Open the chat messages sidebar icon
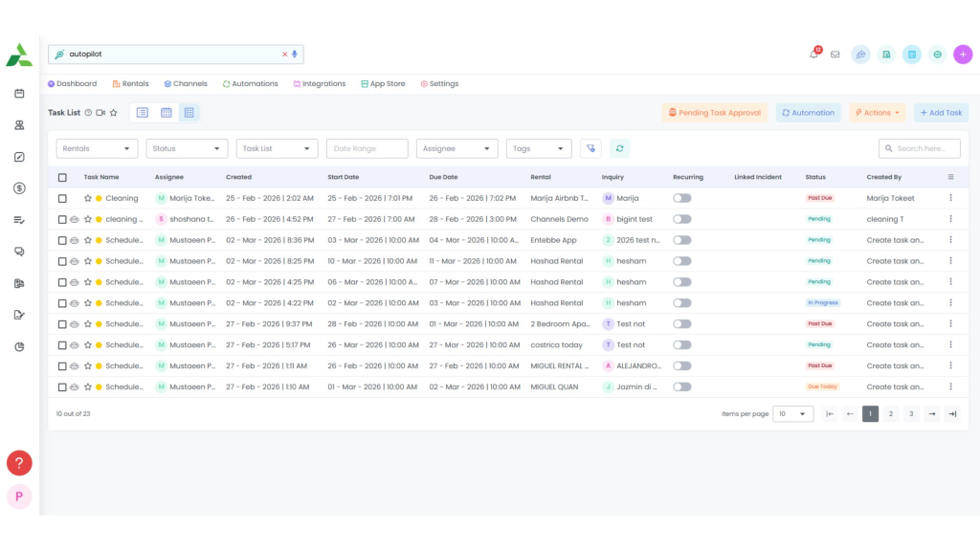The height and width of the screenshot is (551, 980). (x=19, y=252)
